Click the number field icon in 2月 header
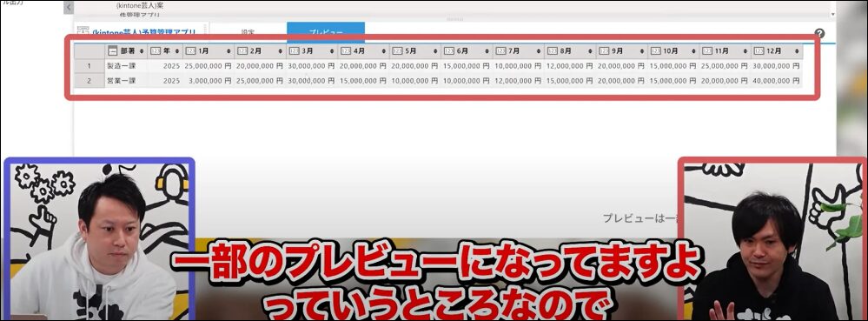The image size is (868, 321). tap(242, 50)
